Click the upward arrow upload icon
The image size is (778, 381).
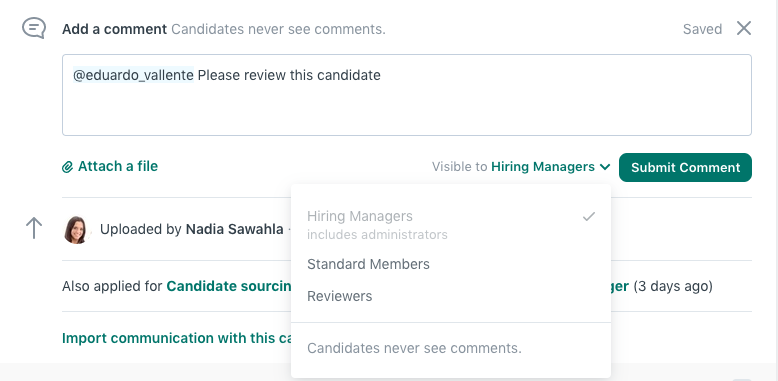(x=34, y=228)
